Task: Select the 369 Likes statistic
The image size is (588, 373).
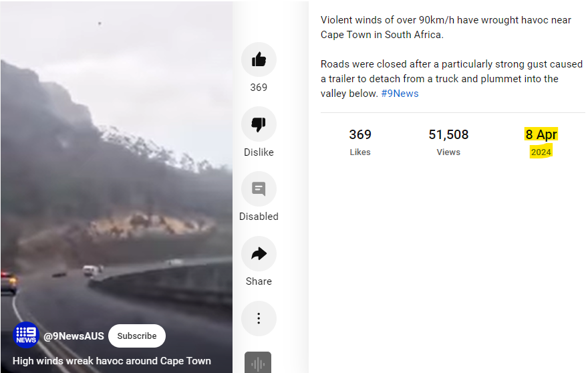Action: (360, 142)
